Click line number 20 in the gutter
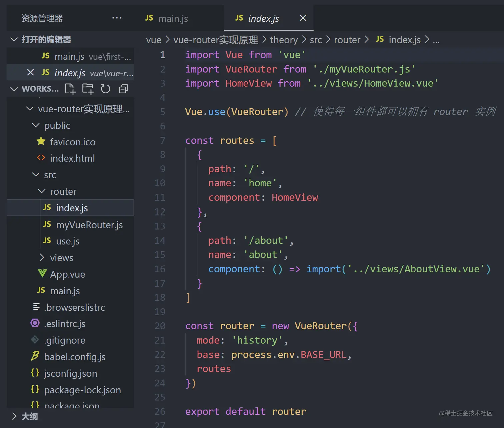504x428 pixels. point(160,326)
